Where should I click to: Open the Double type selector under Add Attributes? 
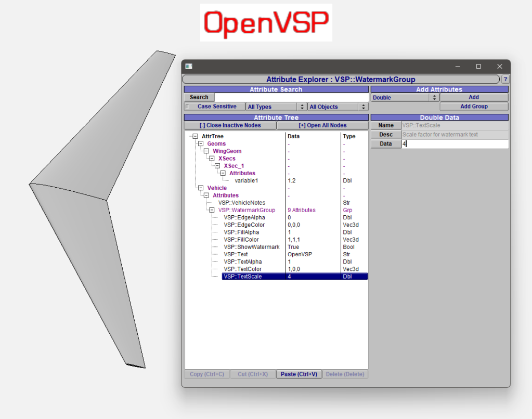pos(435,97)
